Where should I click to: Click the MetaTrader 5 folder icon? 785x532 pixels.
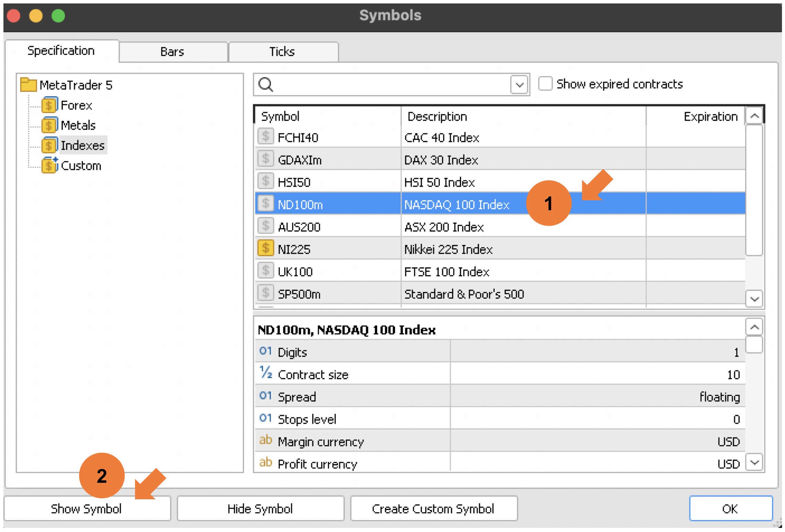28,85
